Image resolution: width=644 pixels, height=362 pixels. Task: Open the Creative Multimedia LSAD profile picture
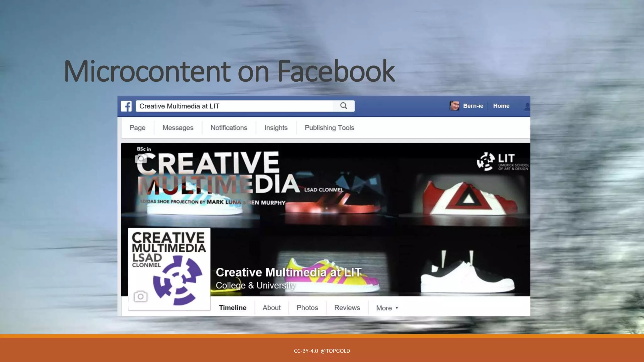coord(169,269)
